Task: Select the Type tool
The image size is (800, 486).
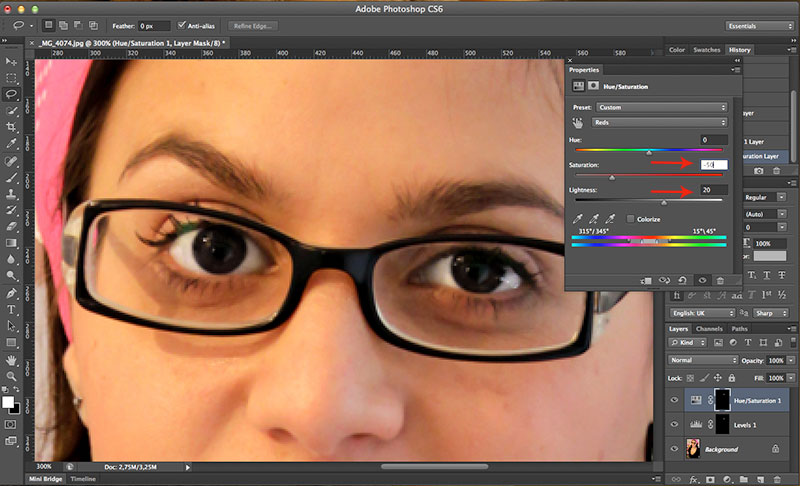Action: coord(12,309)
